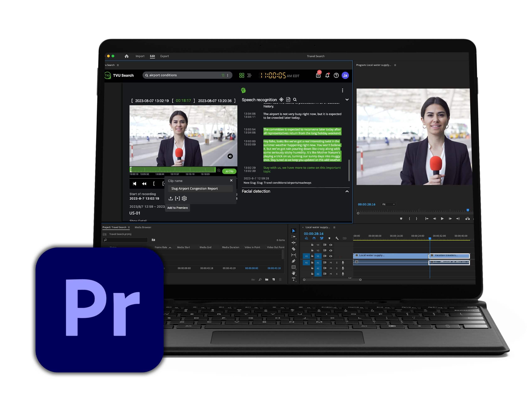
Task: Open the Ja user avatar menu
Action: pyautogui.click(x=345, y=75)
